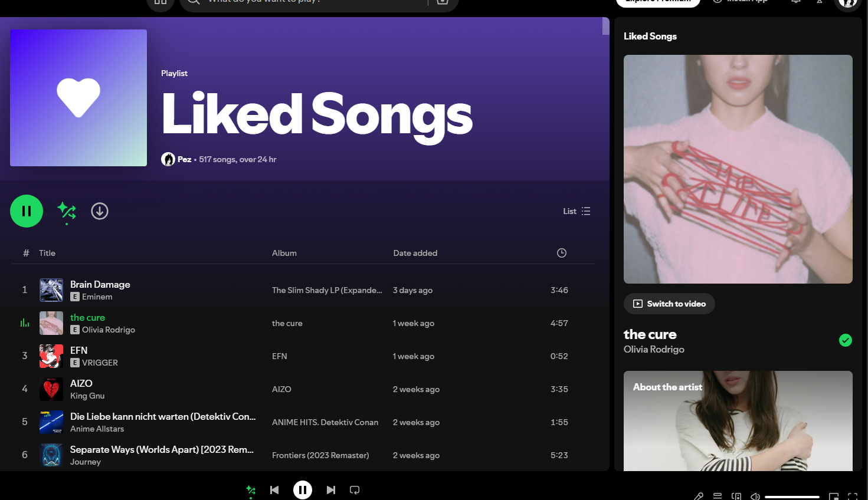Open the King Gnu artist link
Screen dimensions: 868x500
87,396
